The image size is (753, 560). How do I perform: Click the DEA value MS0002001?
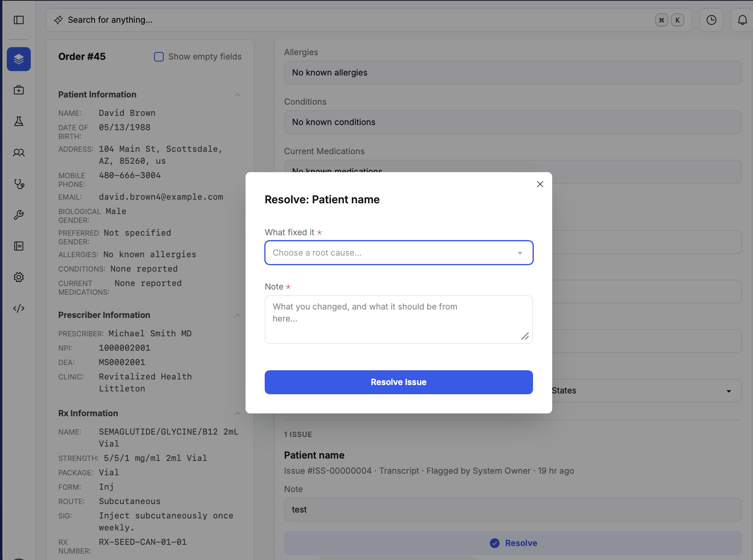pyautogui.click(x=122, y=362)
